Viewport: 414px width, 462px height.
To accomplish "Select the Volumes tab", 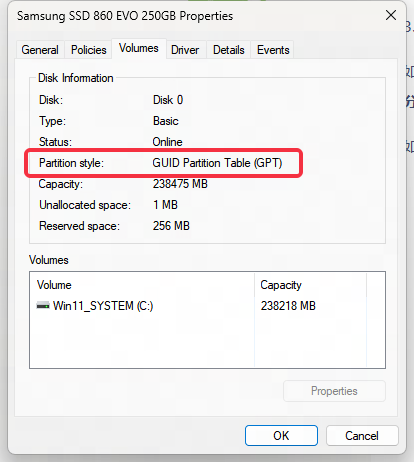I will click(139, 48).
